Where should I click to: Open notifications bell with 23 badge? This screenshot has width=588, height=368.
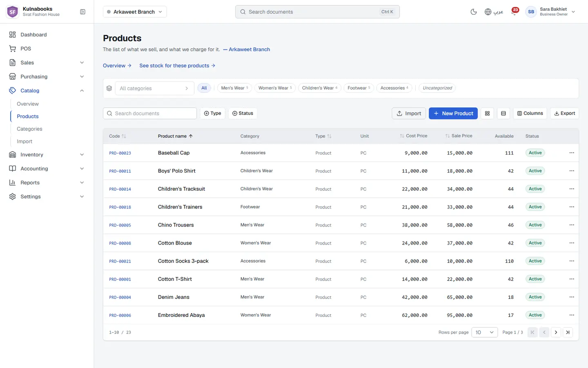(x=514, y=12)
